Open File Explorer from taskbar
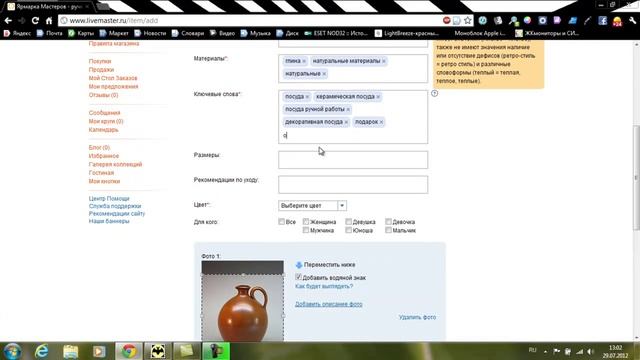The height and width of the screenshot is (360, 640). (71, 351)
